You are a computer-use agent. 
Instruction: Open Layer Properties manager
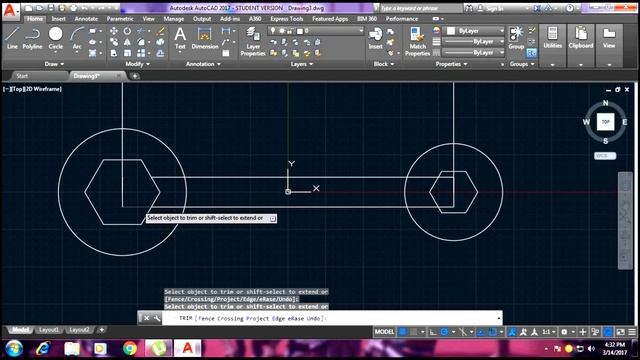tap(253, 41)
